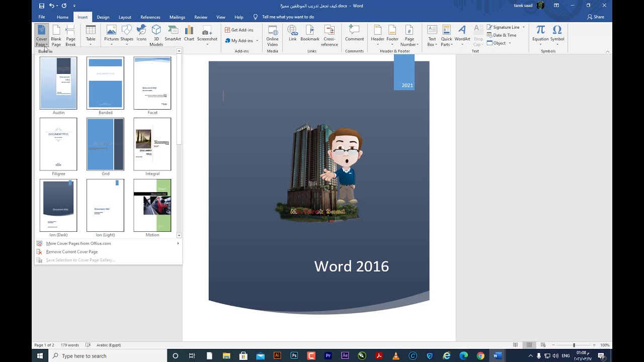Screen dimensions: 644x362
Task: Click Get Add-ins in the ribbon
Action: (239, 30)
